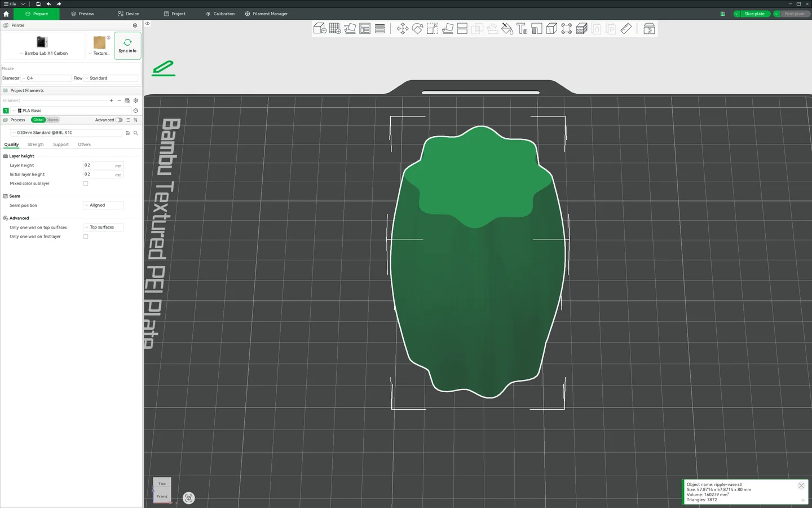Select the Rotate tool

point(417,29)
